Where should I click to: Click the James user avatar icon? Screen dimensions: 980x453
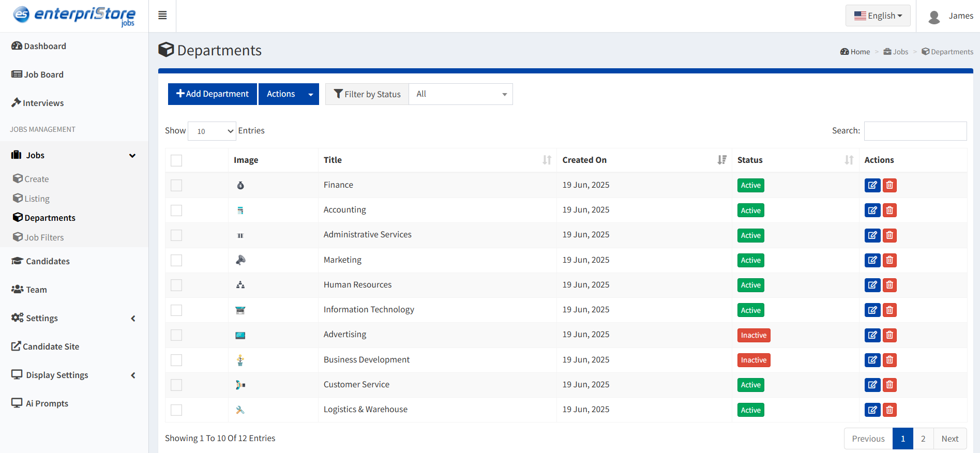click(934, 17)
